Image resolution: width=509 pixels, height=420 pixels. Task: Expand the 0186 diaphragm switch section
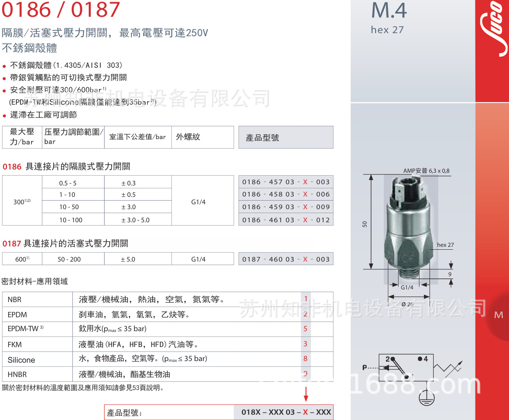[x=65, y=167]
